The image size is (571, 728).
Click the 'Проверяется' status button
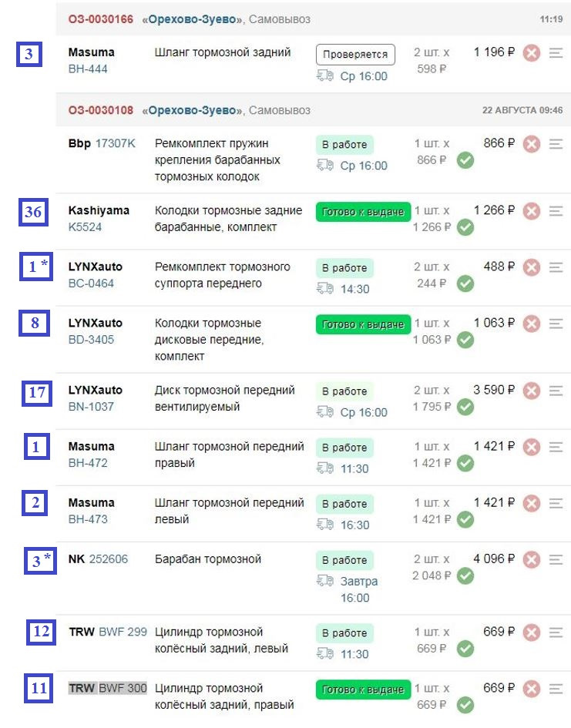point(355,54)
